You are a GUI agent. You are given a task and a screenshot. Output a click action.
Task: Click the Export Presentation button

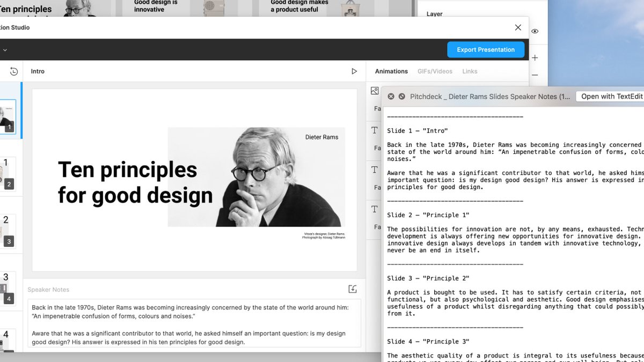486,49
